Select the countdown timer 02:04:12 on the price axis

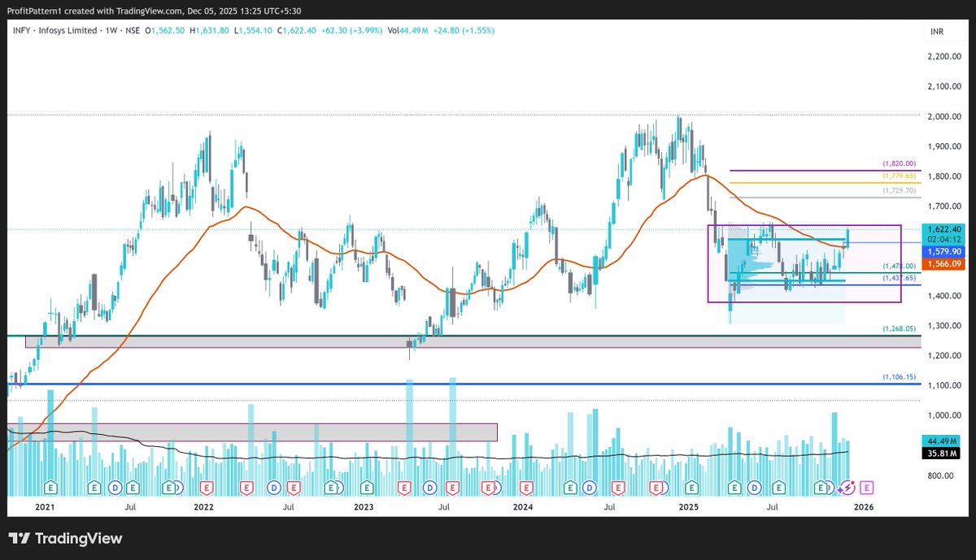tap(945, 241)
